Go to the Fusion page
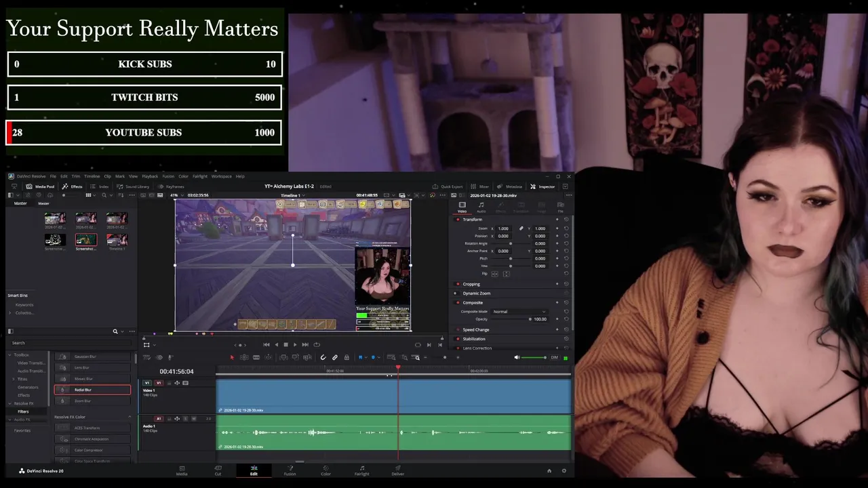868x488 pixels. (290, 470)
